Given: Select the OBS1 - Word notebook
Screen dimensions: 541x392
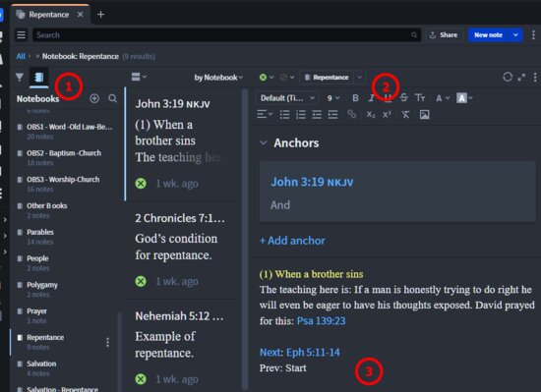Looking at the screenshot, I should tap(66, 132).
